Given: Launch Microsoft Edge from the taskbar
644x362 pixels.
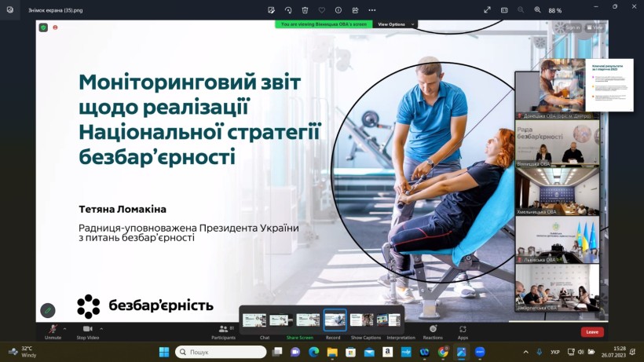Looking at the screenshot, I should [x=314, y=352].
